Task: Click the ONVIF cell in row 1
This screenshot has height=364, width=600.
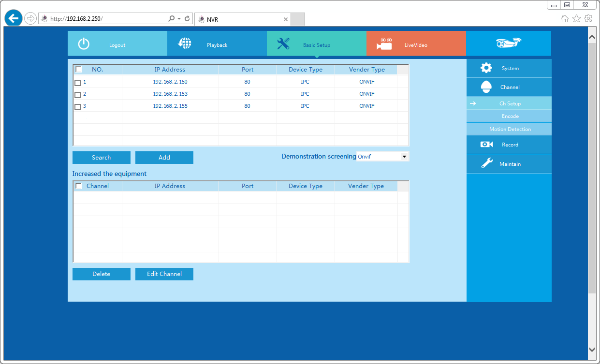Action: tap(367, 82)
